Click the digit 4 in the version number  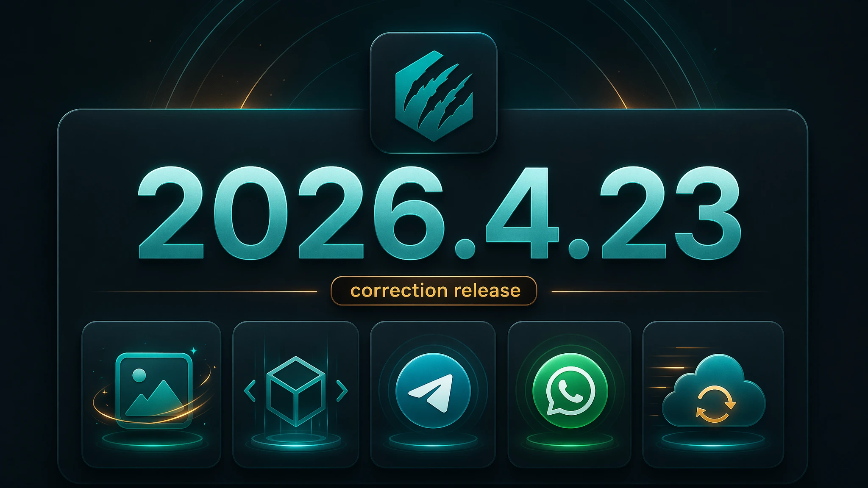[x=522, y=212]
